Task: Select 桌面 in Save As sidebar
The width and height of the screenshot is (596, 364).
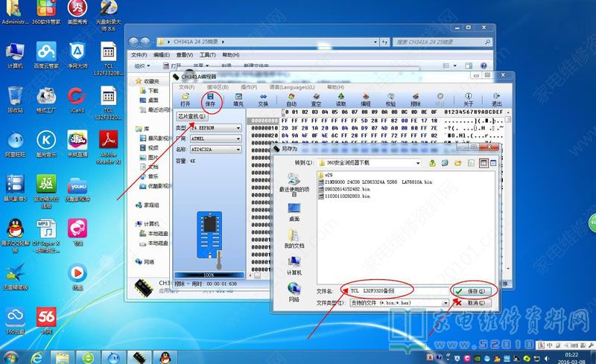Action: coord(294,212)
